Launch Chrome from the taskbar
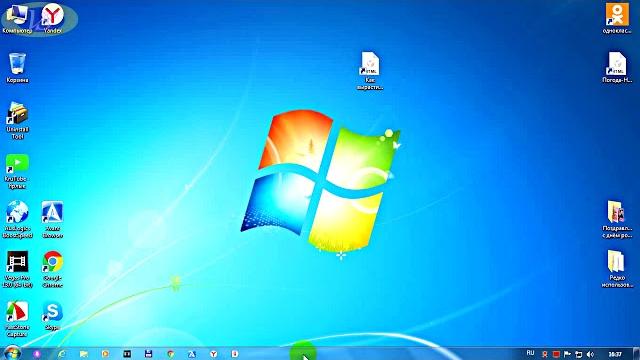The image size is (640, 360). (x=170, y=354)
